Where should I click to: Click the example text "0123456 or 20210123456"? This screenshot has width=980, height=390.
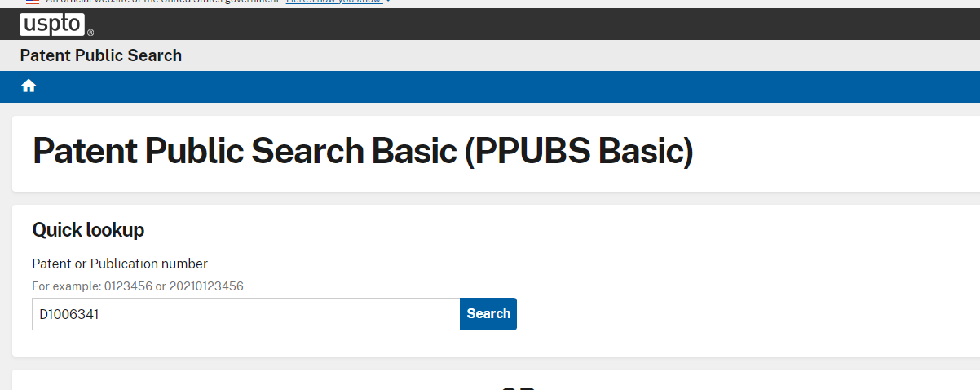(174, 286)
